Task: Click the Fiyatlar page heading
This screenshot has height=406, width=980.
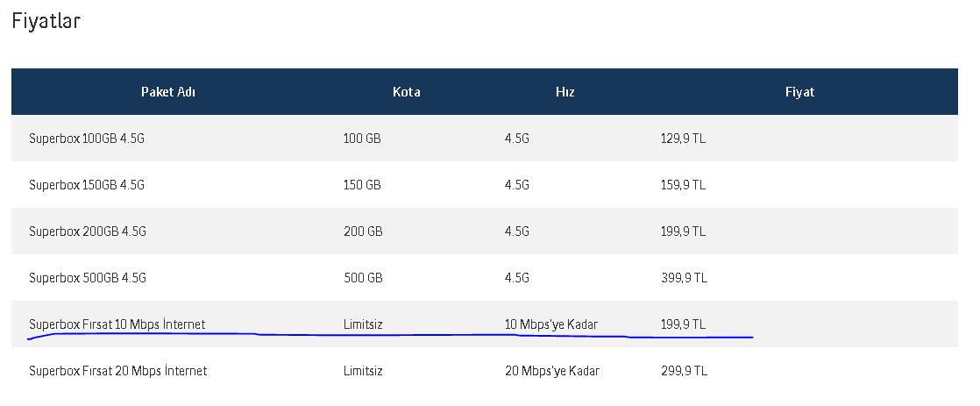Action: pos(46,22)
